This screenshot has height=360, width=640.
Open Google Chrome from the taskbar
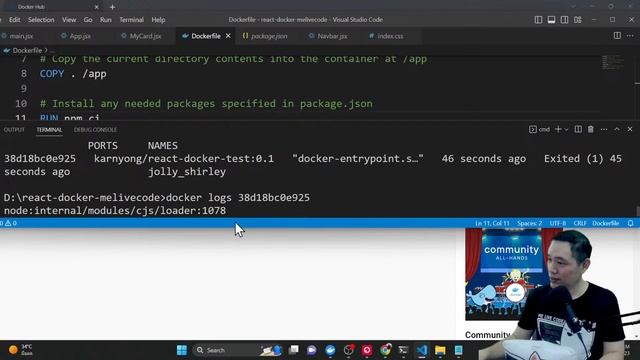(x=385, y=350)
